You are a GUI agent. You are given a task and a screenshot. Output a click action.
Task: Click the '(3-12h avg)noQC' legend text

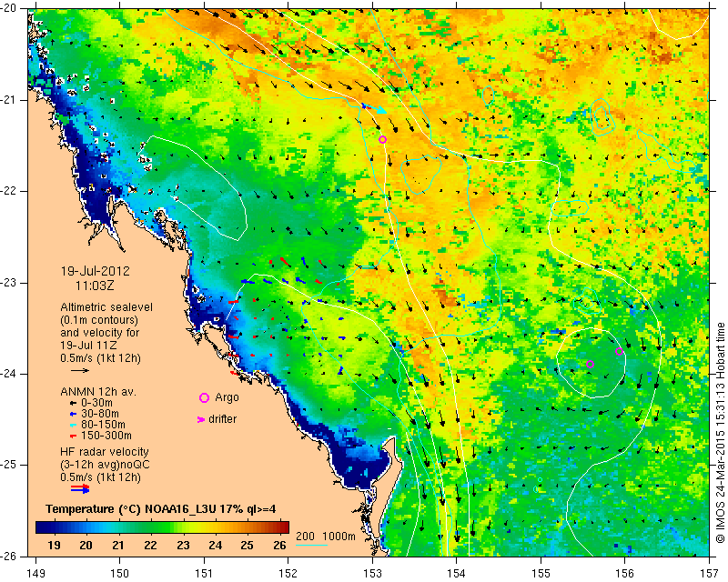[105, 464]
